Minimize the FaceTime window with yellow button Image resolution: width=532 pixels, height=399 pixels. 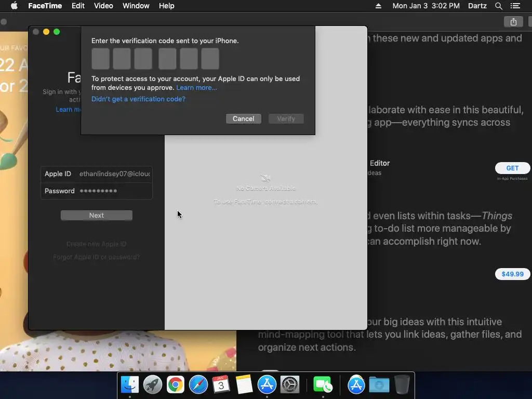(46, 32)
